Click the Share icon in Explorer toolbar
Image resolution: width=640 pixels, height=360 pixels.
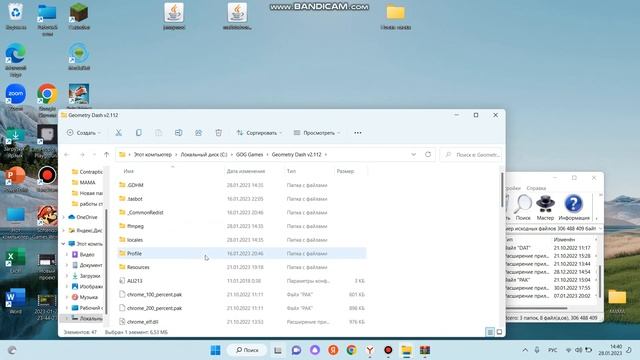[198, 133]
